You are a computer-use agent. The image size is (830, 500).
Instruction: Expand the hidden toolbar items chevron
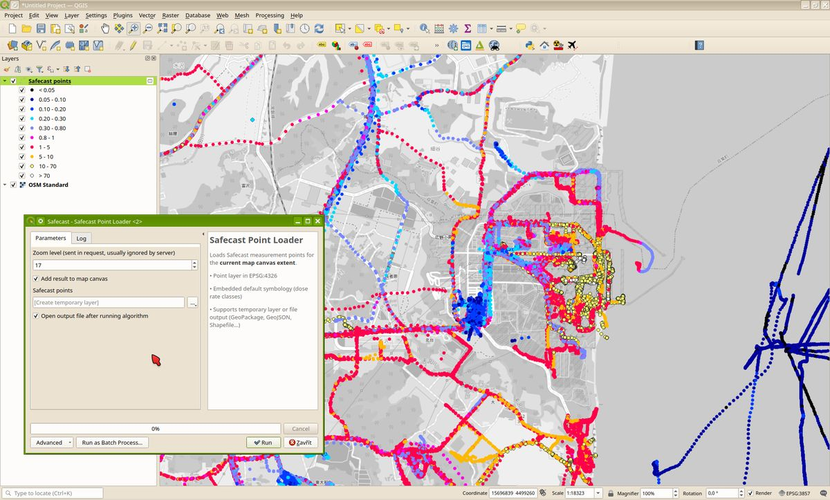437,46
